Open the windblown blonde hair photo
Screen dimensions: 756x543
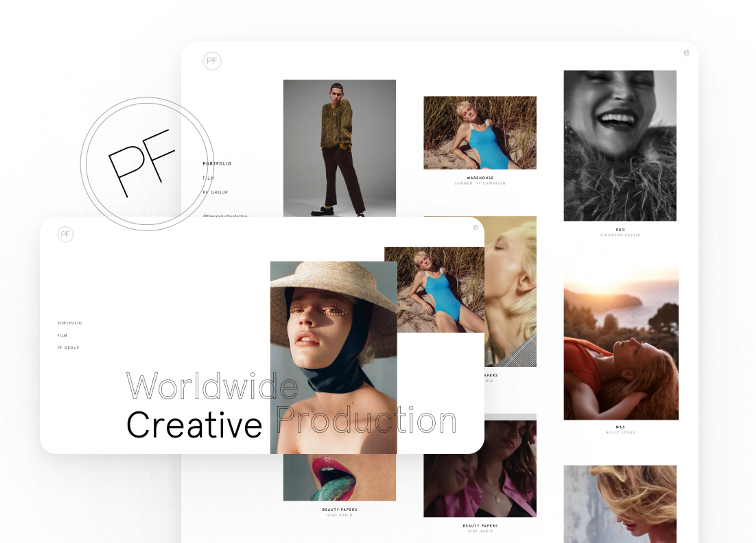(620, 504)
